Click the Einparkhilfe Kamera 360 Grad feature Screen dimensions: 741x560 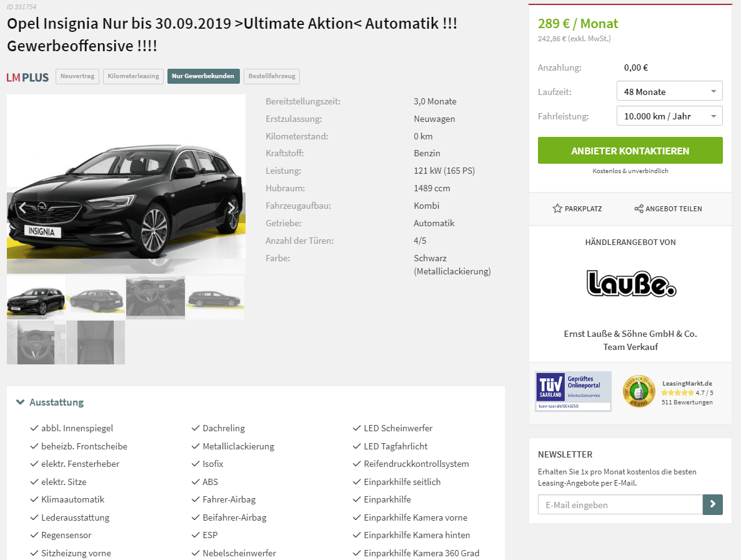click(422, 553)
